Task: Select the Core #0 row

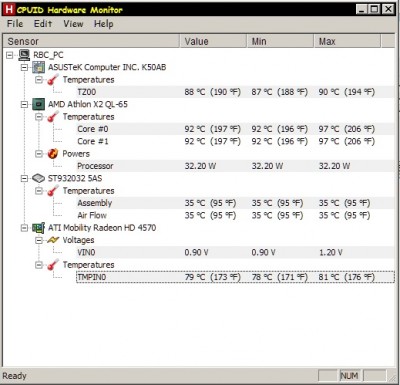Action: pos(235,129)
